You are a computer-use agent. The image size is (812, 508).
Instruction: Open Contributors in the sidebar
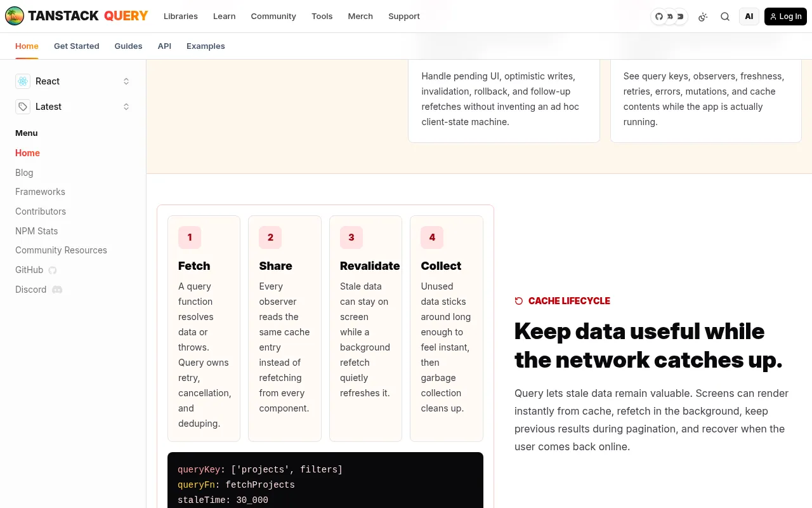(41, 211)
